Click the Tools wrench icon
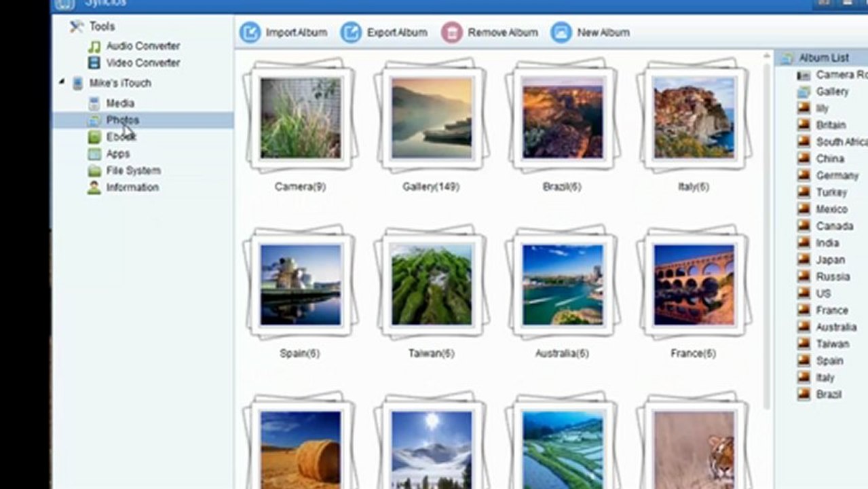This screenshot has height=489, width=868. [x=77, y=26]
